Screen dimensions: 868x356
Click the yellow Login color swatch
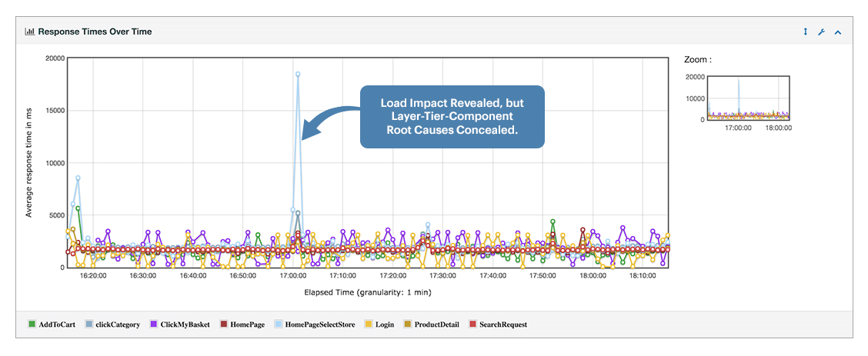pos(369,324)
